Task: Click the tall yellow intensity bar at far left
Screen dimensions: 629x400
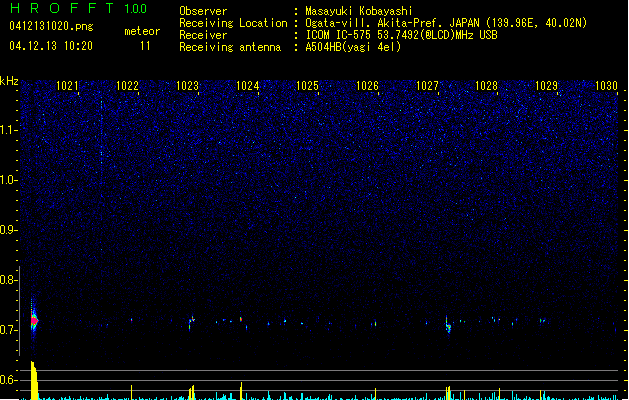Action: point(34,381)
